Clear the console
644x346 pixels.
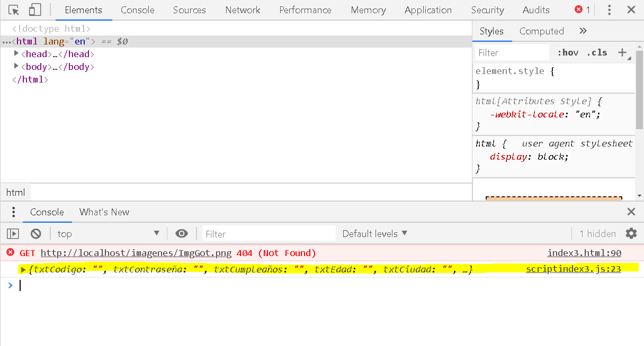[36, 234]
